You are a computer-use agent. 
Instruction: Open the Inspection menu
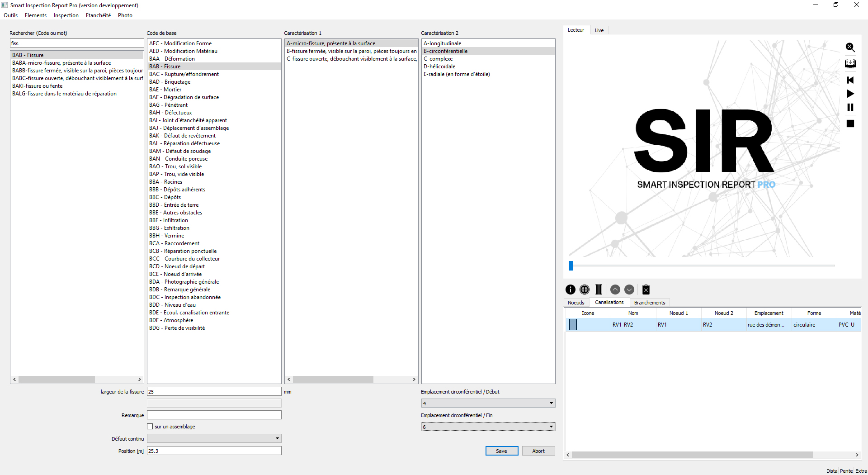click(x=66, y=15)
